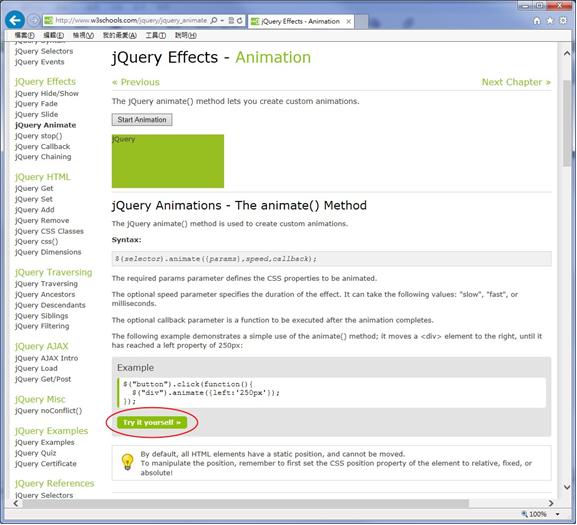Open the 工具(T) menu
577x525 pixels.
[x=155, y=35]
